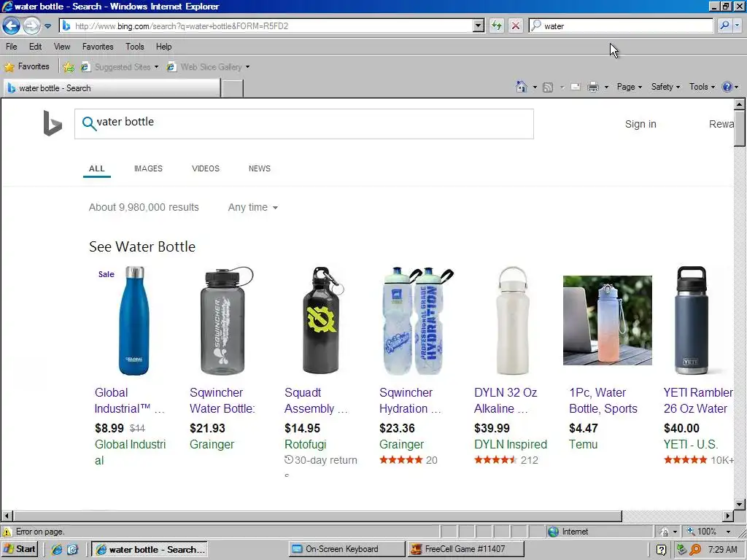The width and height of the screenshot is (747, 560).
Task: Click the Sign in link
Action: coord(640,124)
